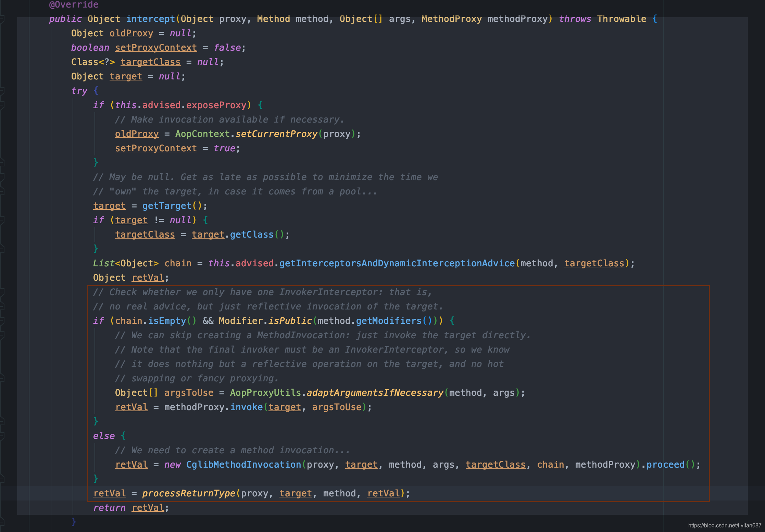Viewport: 765px width, 532px height.
Task: Collapse the try block fold marker
Action: (2, 91)
